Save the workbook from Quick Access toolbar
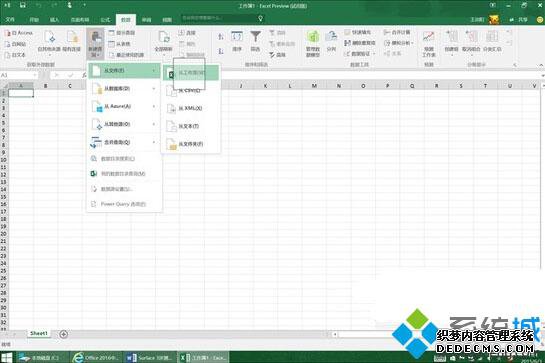 (x=22, y=5)
